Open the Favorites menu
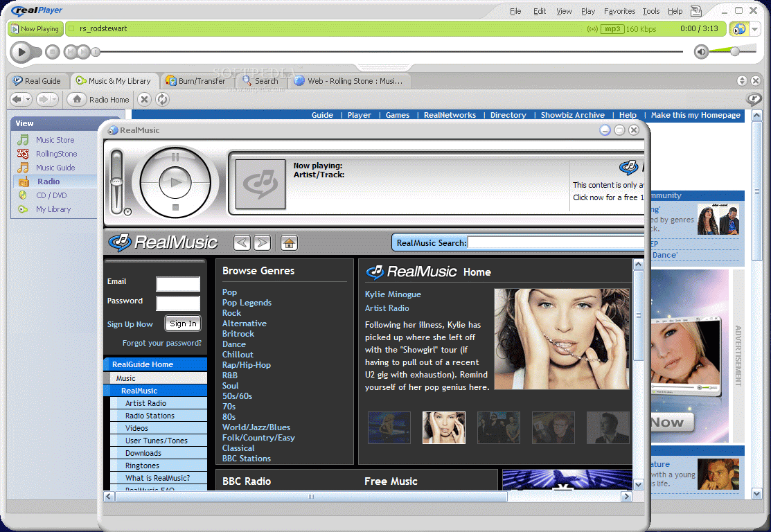The height and width of the screenshot is (532, 771). pyautogui.click(x=619, y=11)
